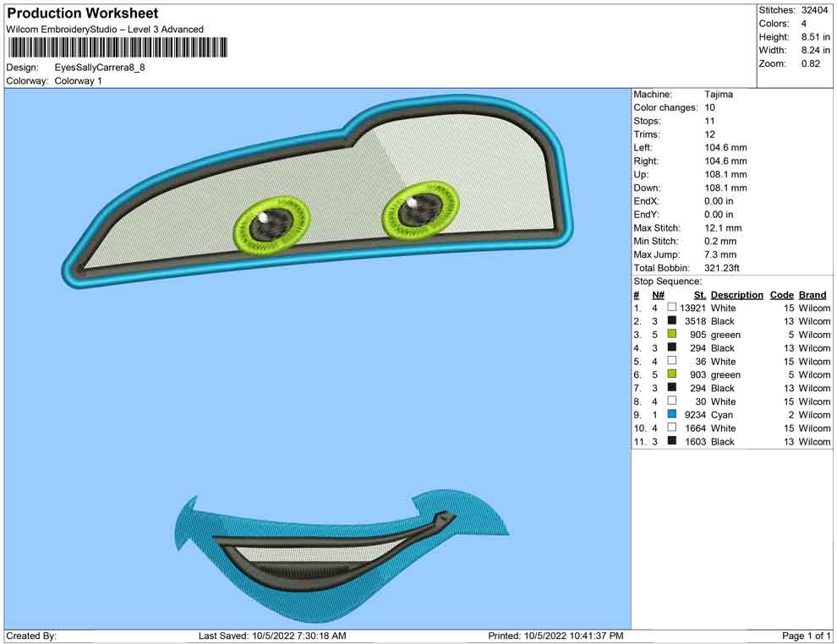Screen dimensions: 837x644
Task: Click the Stitches count value 32404
Action: (x=816, y=10)
